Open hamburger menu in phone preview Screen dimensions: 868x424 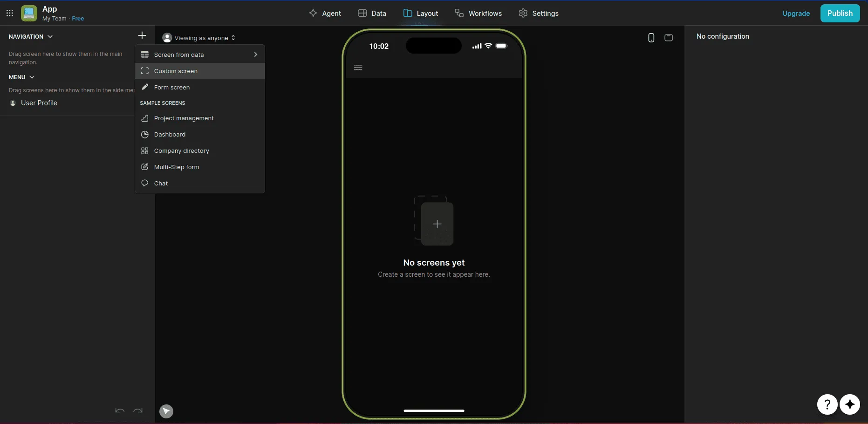click(358, 68)
